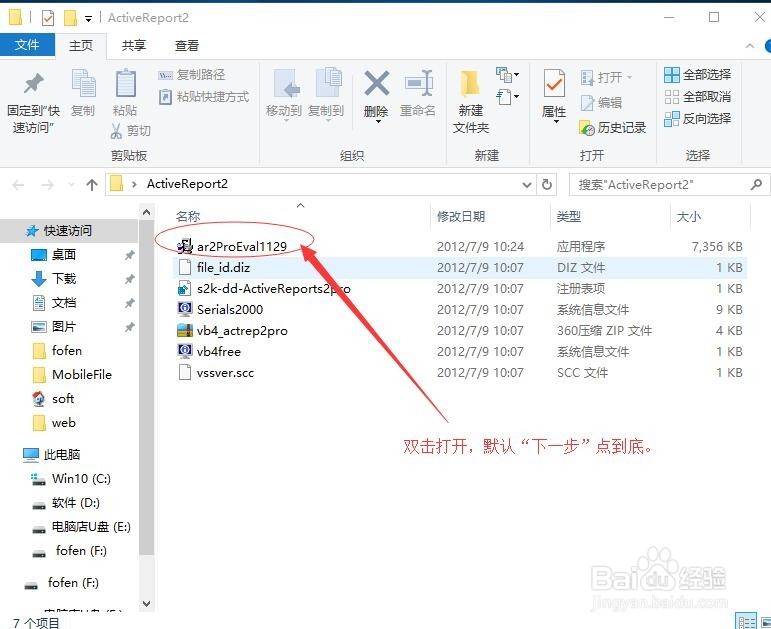Select the vb4free file row
Screen dimensions: 771x629
tap(459, 352)
